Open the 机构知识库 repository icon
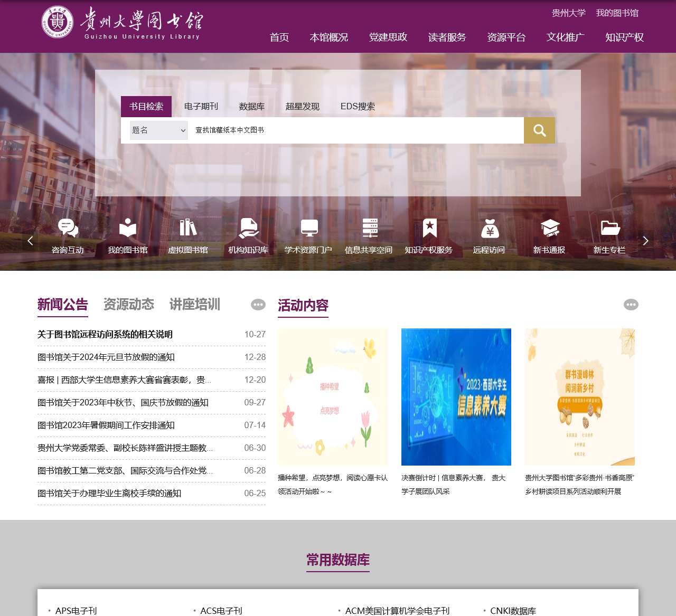The height and width of the screenshot is (616, 676). coord(248,235)
